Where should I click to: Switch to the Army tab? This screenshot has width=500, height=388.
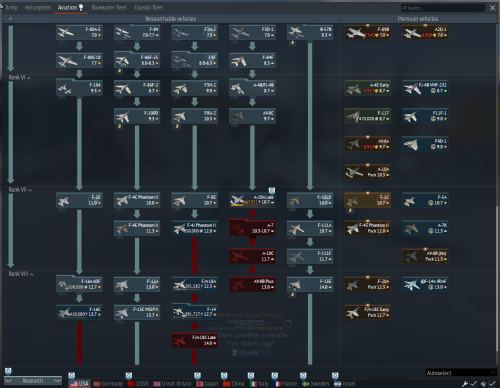point(11,7)
